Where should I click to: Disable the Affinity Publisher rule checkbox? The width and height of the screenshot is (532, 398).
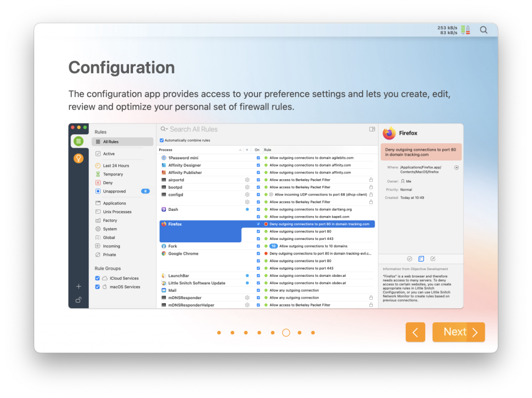(258, 172)
